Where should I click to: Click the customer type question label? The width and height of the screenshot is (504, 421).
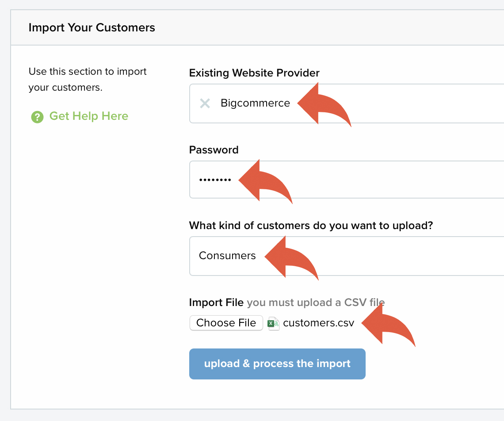(x=311, y=226)
